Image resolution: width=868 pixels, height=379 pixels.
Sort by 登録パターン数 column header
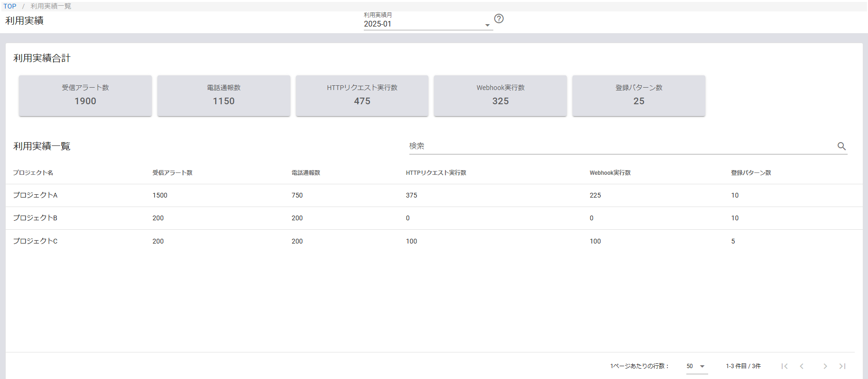click(x=751, y=173)
